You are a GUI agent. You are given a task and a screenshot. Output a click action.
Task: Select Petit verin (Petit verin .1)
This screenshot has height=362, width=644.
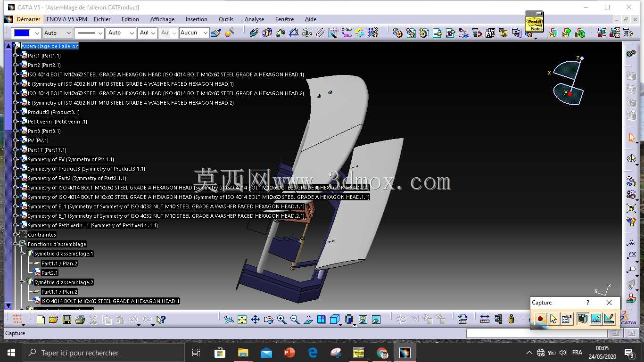tap(58, 122)
